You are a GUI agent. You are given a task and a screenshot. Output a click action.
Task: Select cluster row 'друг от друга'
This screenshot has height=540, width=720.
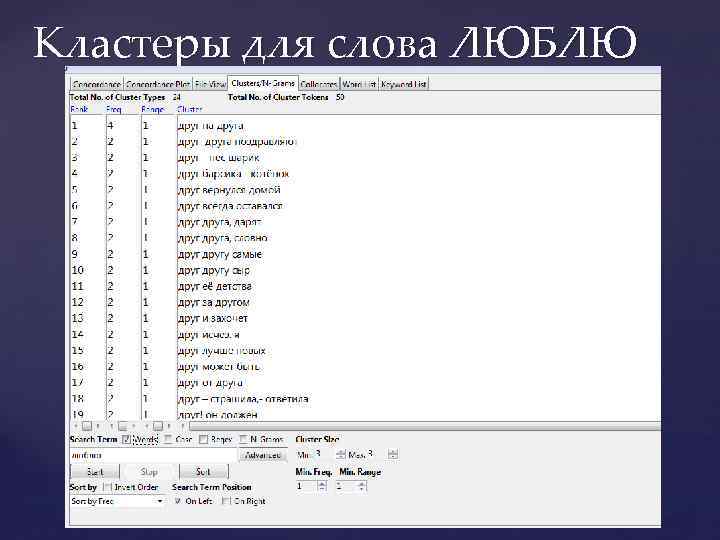tap(210, 383)
